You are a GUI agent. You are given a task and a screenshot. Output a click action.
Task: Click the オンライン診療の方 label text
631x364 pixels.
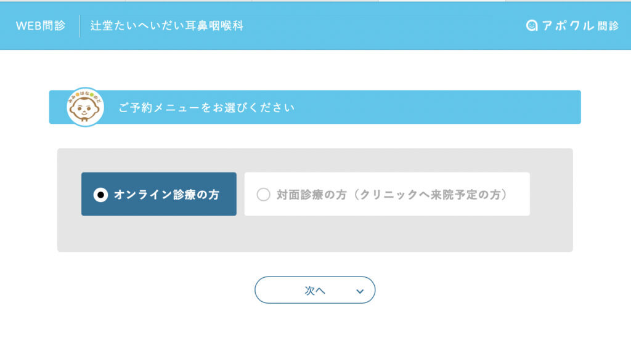click(x=166, y=195)
